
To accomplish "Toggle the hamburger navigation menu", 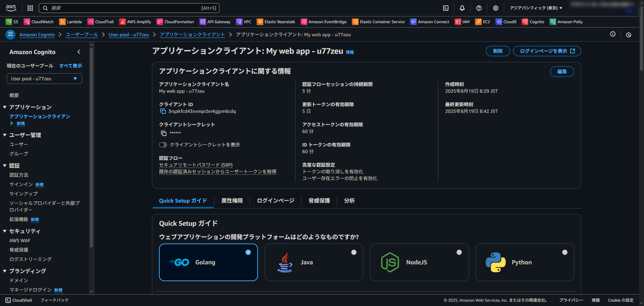I will pos(10,34).
